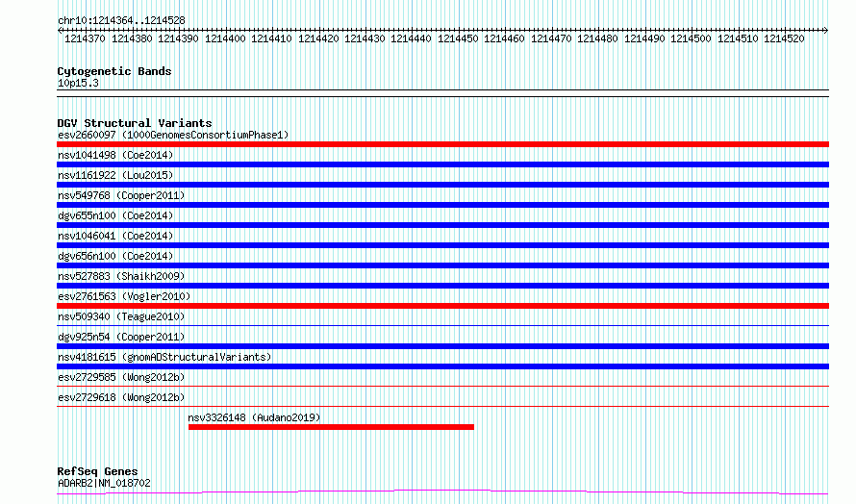856x504 pixels.
Task: Click the esv2660097 1000GenomesConsortiumPhase1 variant label
Action: tap(173, 135)
